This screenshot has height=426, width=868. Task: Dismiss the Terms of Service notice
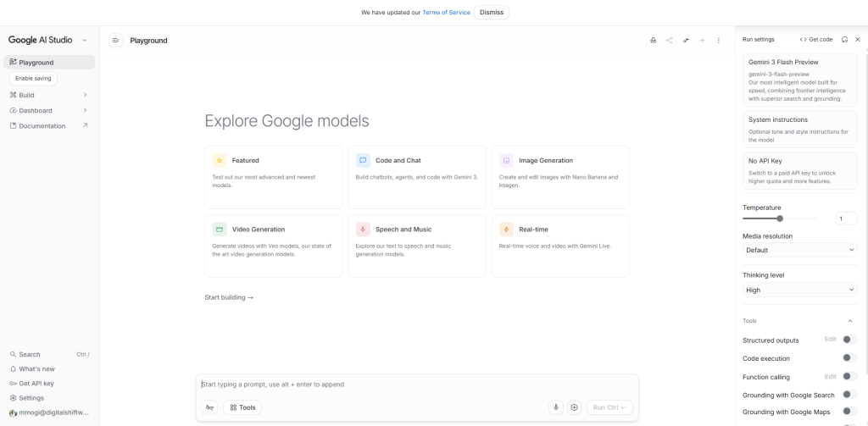point(491,13)
